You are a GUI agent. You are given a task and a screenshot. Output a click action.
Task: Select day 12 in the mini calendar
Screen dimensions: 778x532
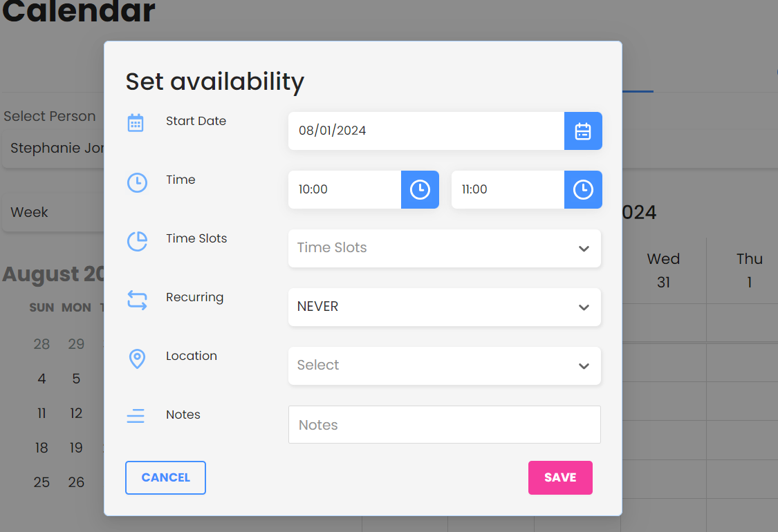[76, 413]
